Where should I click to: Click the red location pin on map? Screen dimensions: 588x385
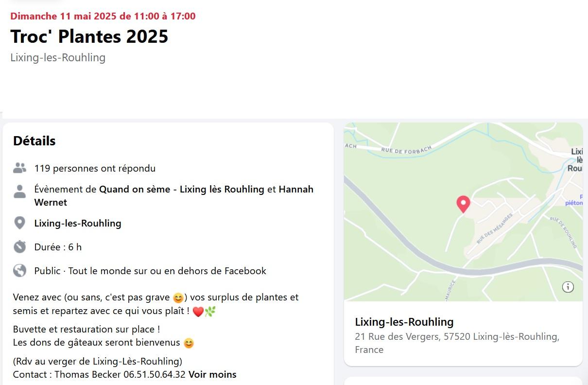click(x=463, y=204)
